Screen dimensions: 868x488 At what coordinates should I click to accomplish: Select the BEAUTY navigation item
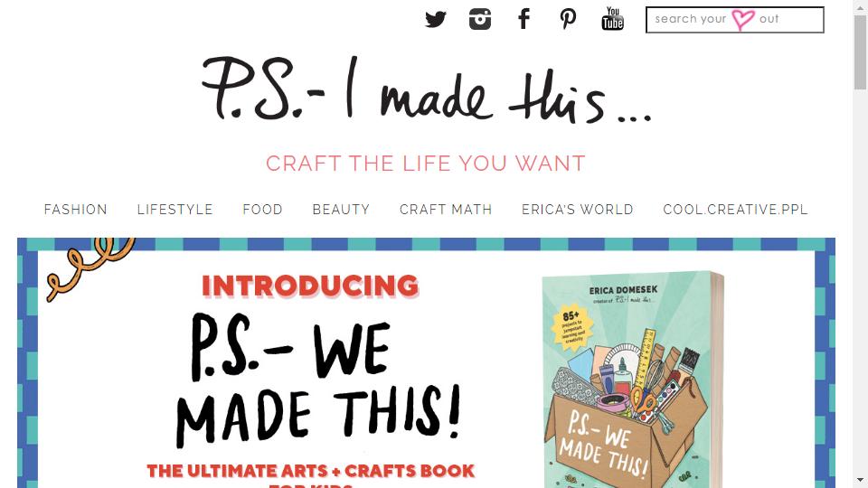pyautogui.click(x=341, y=210)
